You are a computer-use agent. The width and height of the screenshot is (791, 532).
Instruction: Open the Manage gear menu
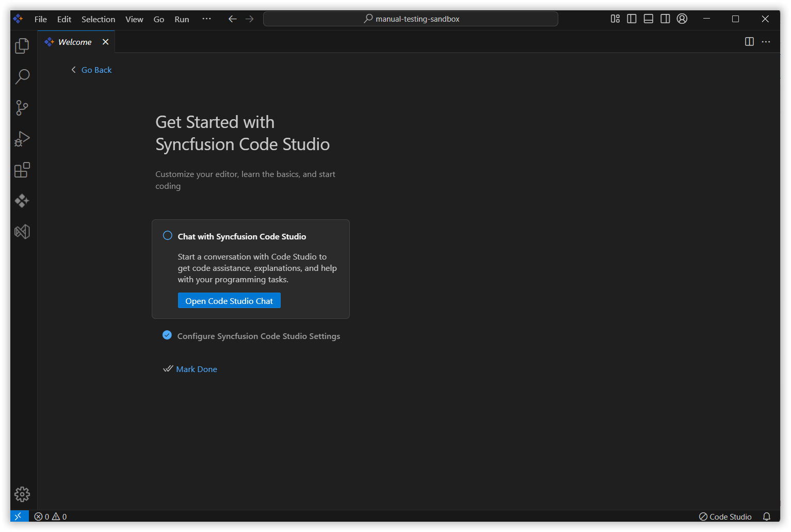click(22, 494)
